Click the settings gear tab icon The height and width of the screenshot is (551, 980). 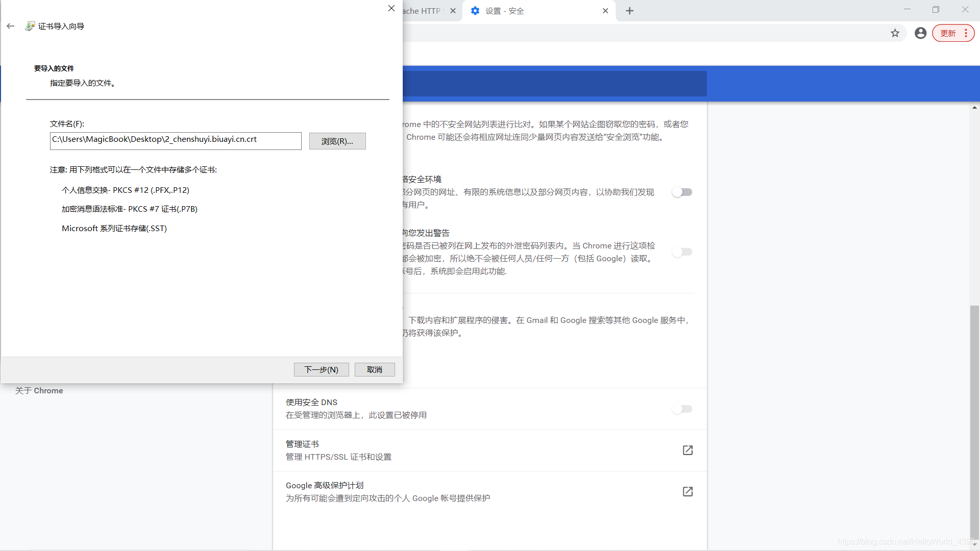[475, 11]
